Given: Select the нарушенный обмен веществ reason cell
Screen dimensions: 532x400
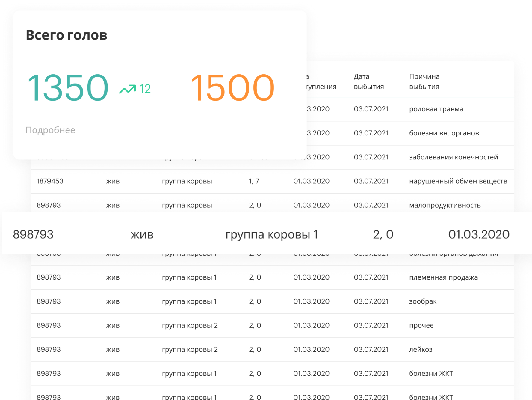Looking at the screenshot, I should click(458, 181).
